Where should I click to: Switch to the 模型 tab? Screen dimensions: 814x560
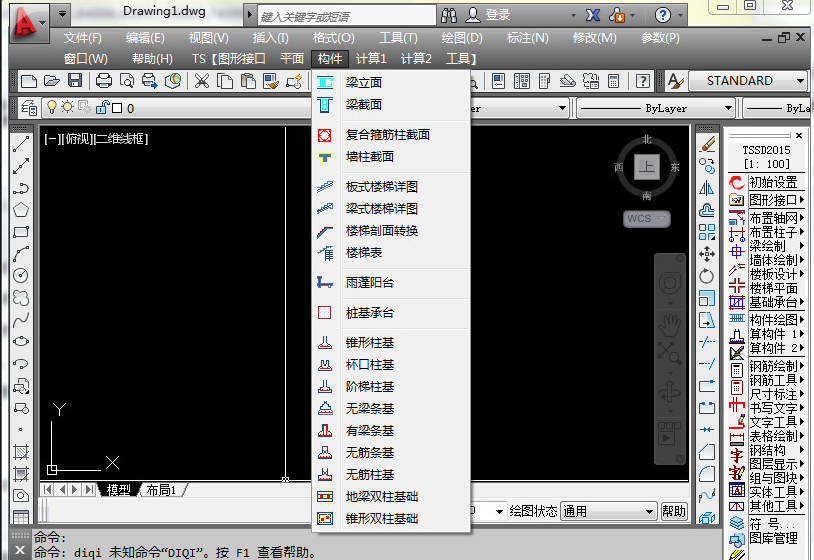118,490
